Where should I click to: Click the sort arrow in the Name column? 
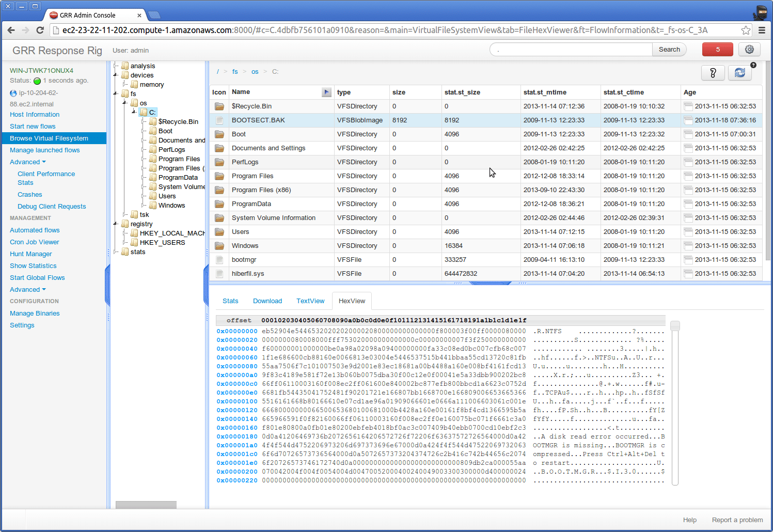click(326, 92)
